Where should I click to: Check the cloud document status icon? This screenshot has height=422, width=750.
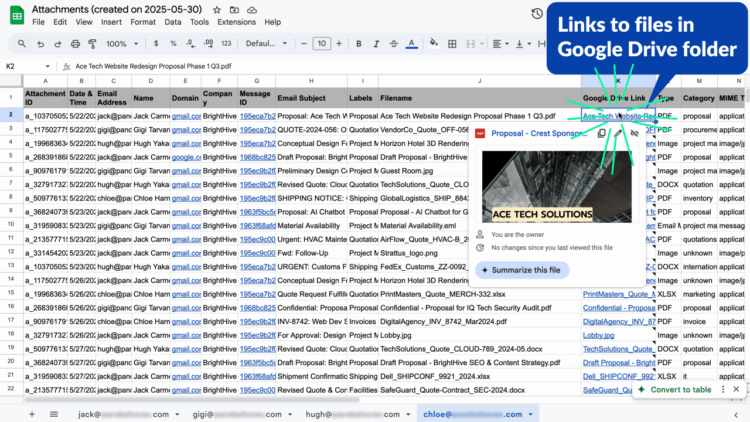(x=252, y=10)
